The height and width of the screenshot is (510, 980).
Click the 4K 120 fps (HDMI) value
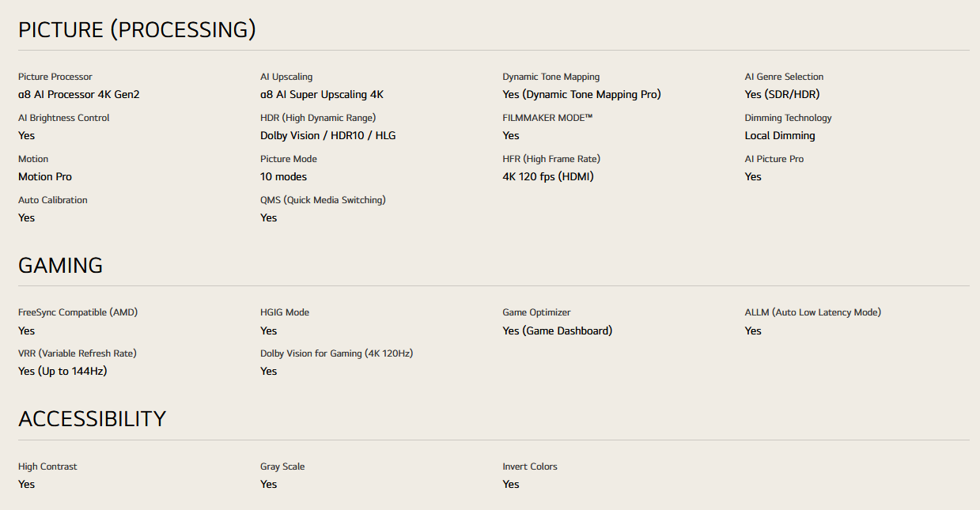(548, 177)
